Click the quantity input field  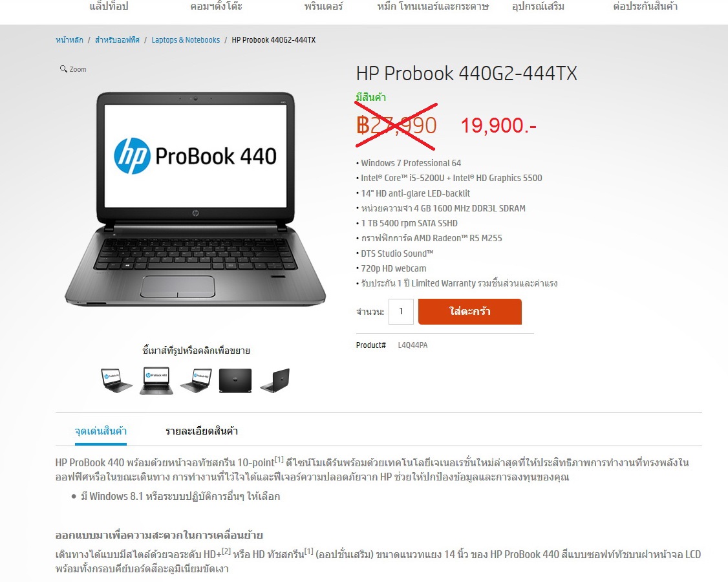point(401,311)
